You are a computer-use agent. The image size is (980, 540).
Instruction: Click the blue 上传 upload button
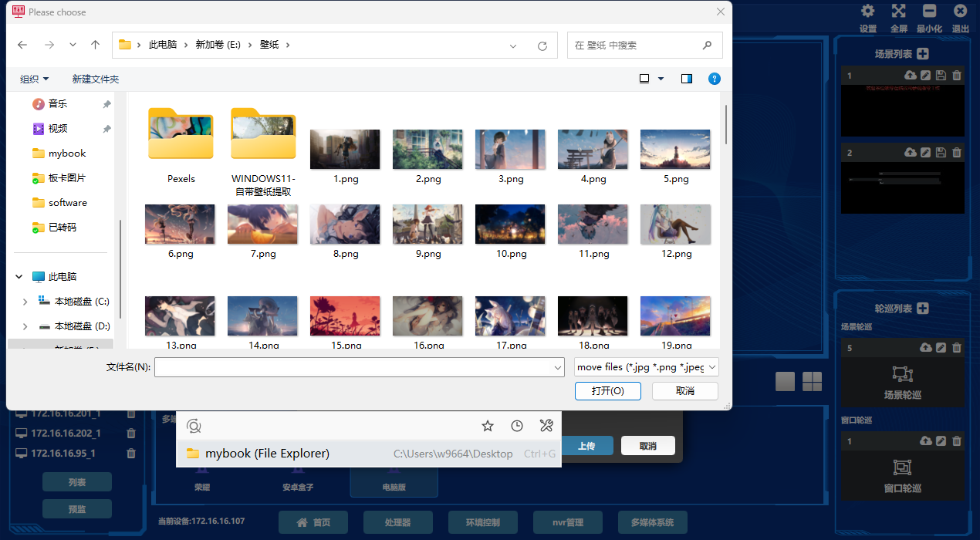click(586, 446)
